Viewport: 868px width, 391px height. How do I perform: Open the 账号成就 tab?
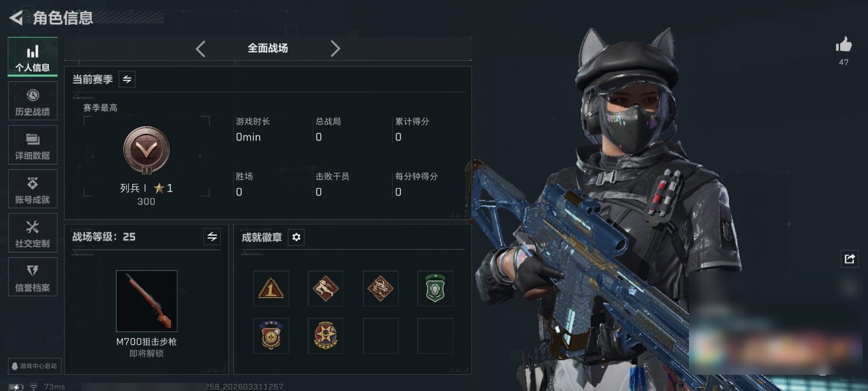33,190
